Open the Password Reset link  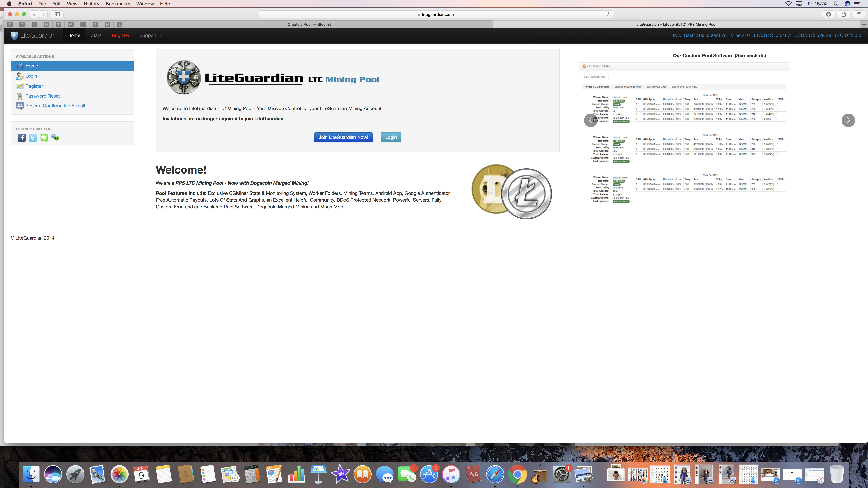[42, 96]
